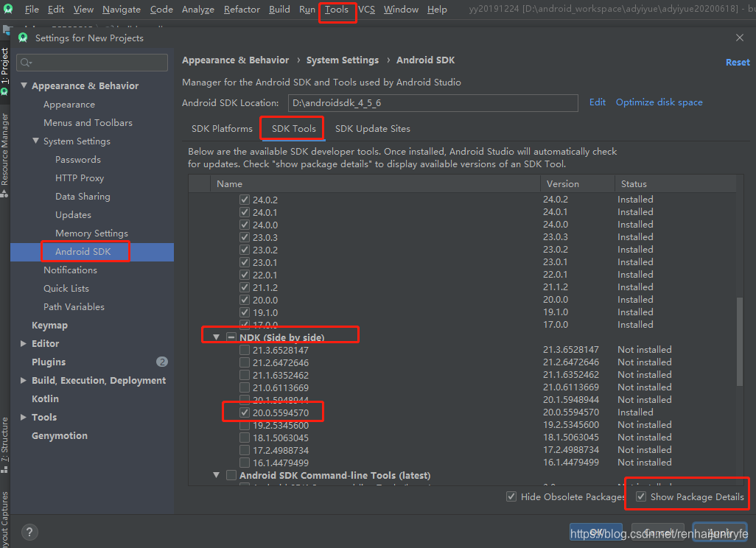Click the Android Studio logo icon in menu bar
The height and width of the screenshot is (548, 756).
tap(8, 9)
